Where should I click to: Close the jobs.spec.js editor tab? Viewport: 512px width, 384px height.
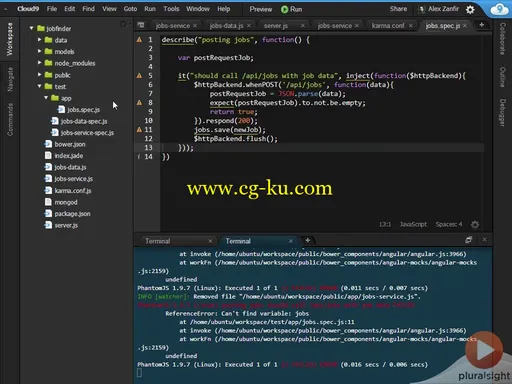(x=465, y=26)
